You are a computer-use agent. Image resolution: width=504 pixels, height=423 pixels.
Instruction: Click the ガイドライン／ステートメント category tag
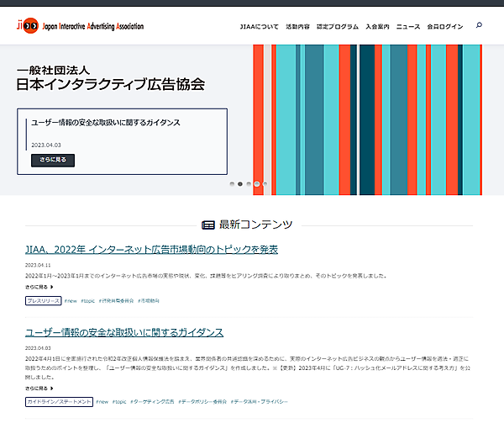click(x=59, y=403)
